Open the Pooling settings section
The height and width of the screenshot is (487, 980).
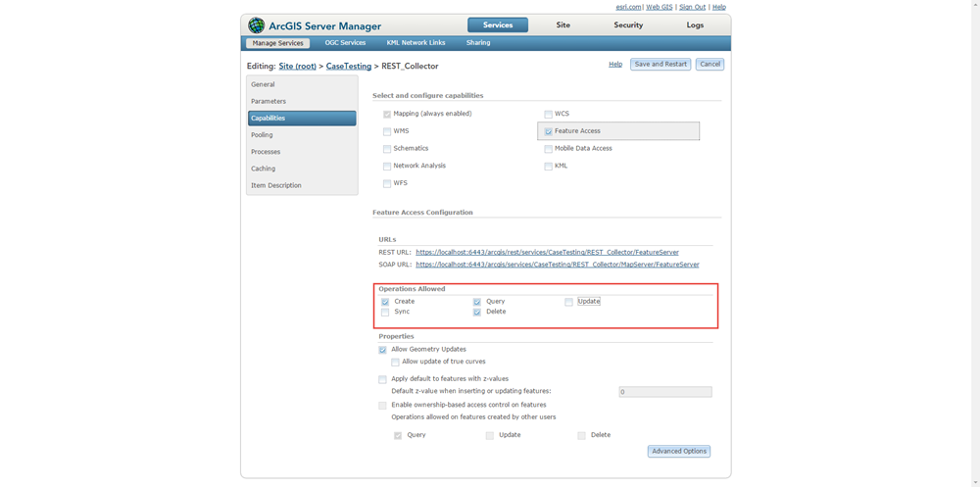tap(302, 135)
